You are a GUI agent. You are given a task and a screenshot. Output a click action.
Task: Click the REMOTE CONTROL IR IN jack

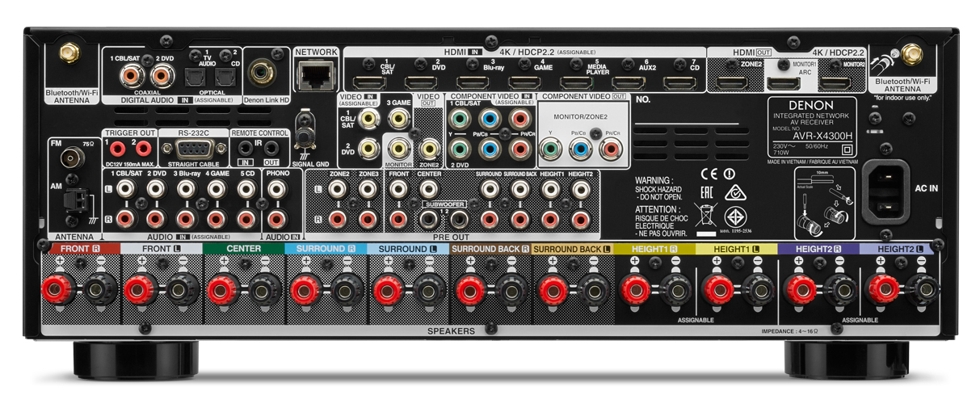coord(244,149)
